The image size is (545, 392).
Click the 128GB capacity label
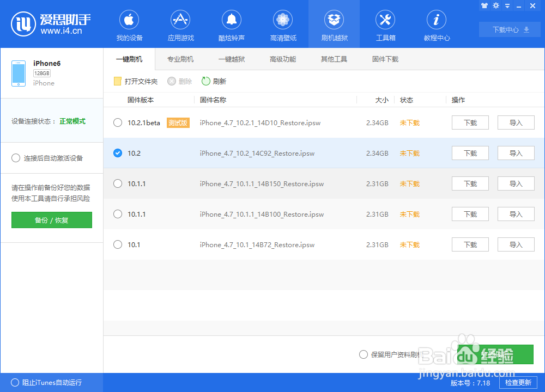tap(42, 73)
